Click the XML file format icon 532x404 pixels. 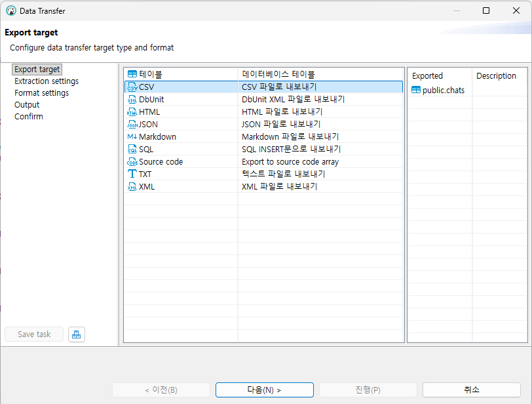132,187
